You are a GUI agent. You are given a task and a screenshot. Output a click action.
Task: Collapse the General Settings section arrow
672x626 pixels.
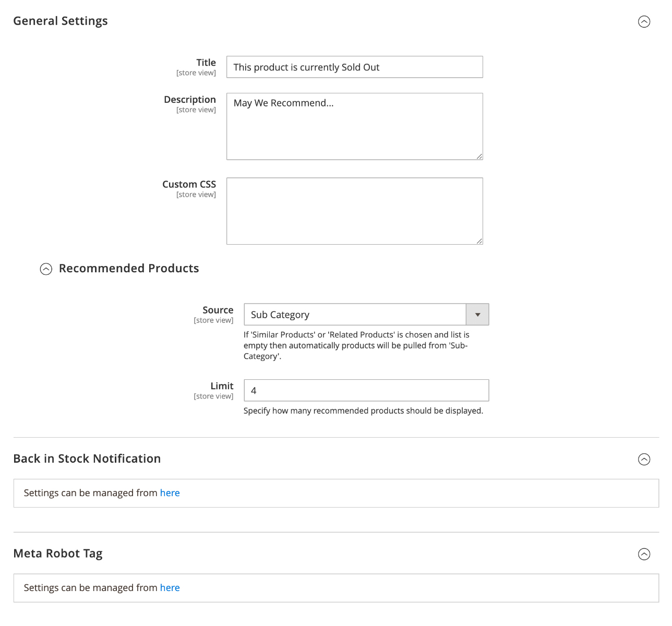(644, 21)
